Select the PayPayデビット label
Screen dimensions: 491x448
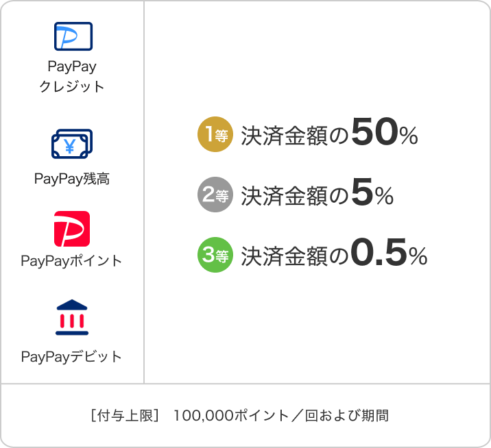[x=72, y=357]
